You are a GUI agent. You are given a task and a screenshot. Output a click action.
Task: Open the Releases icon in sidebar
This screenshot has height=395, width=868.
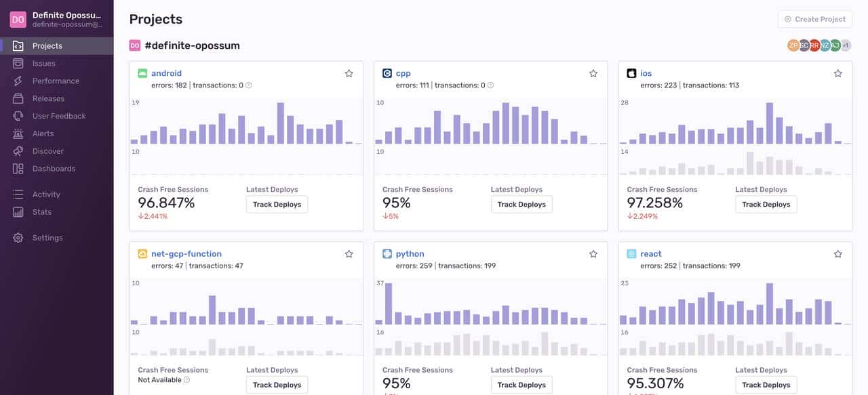coord(18,99)
